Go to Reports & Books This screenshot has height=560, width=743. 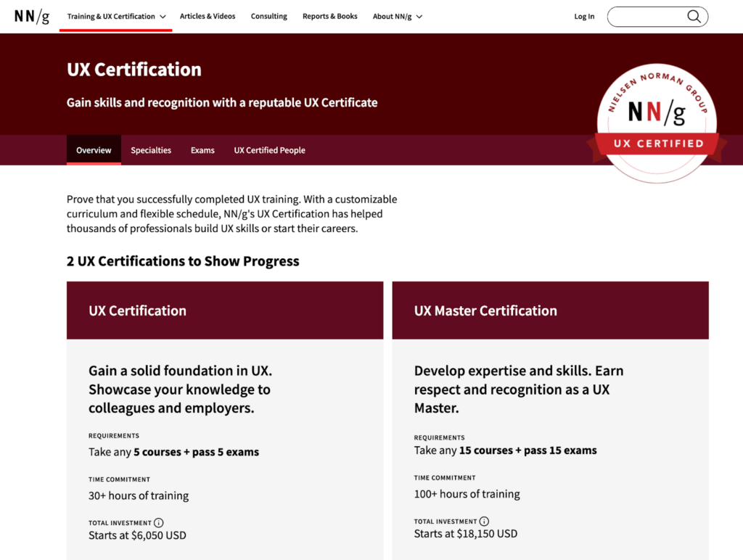coord(330,17)
